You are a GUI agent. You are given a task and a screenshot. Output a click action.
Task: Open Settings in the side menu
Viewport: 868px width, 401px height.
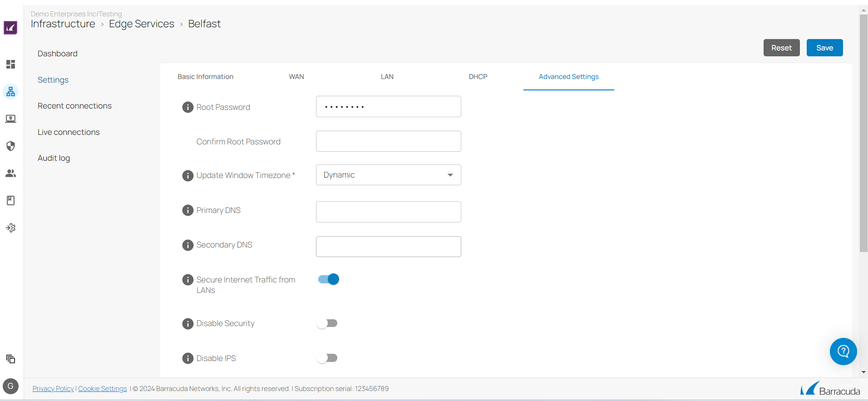click(x=53, y=80)
